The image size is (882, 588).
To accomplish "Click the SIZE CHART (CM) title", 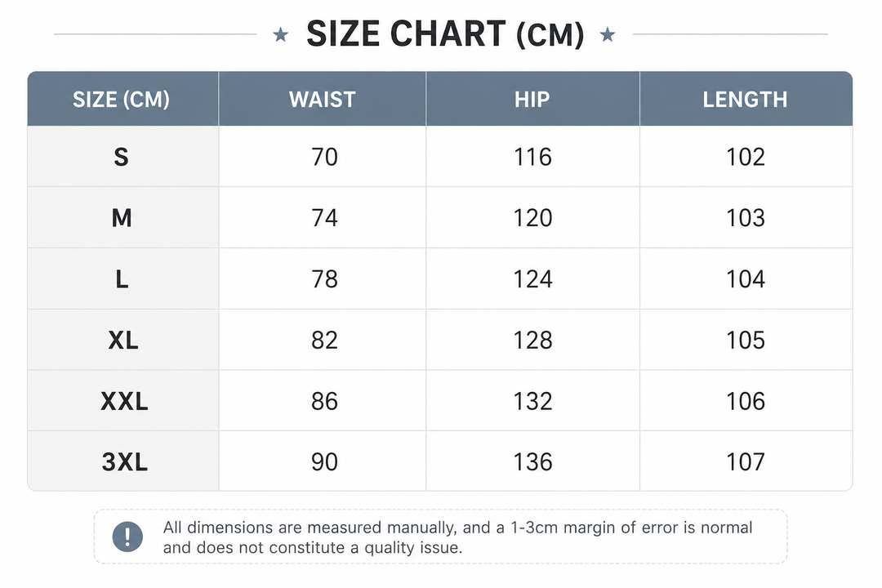I will pyautogui.click(x=445, y=33).
